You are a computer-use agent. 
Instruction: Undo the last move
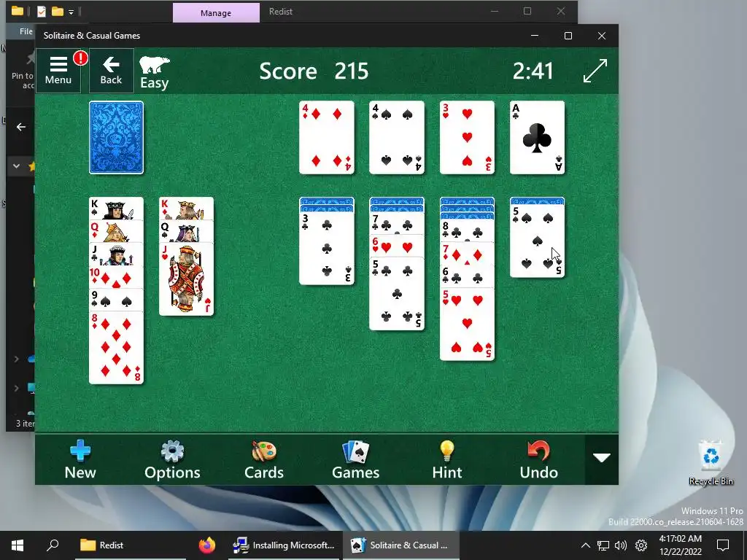click(539, 459)
